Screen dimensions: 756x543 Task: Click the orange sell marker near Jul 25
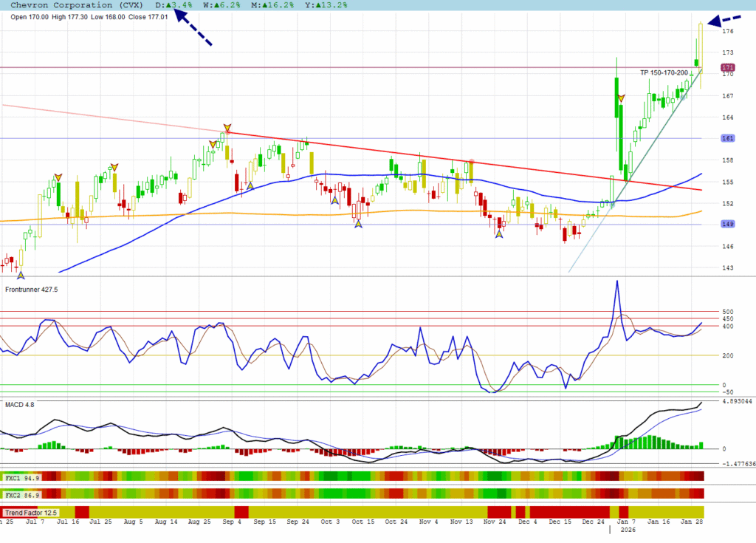tap(114, 168)
